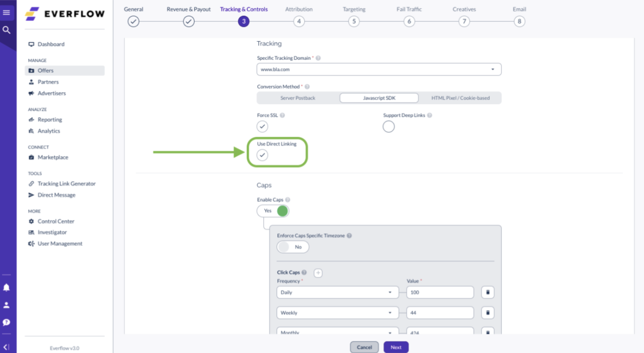Toggle the Enable Caps switch off
Screen dimensions: 644x353
[x=273, y=211]
